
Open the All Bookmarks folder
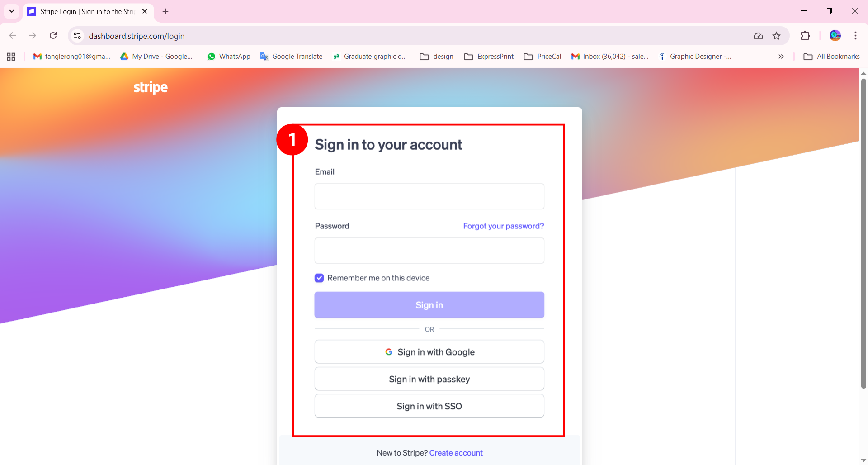pyautogui.click(x=831, y=57)
